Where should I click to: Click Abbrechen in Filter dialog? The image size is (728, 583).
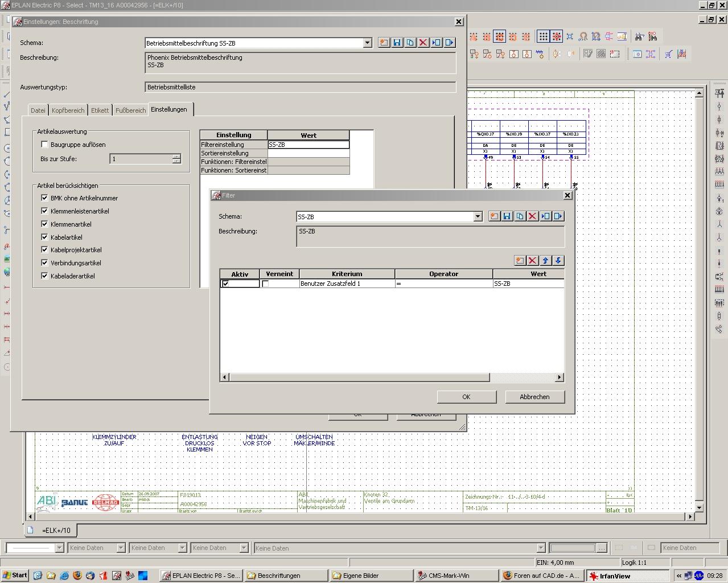click(535, 397)
